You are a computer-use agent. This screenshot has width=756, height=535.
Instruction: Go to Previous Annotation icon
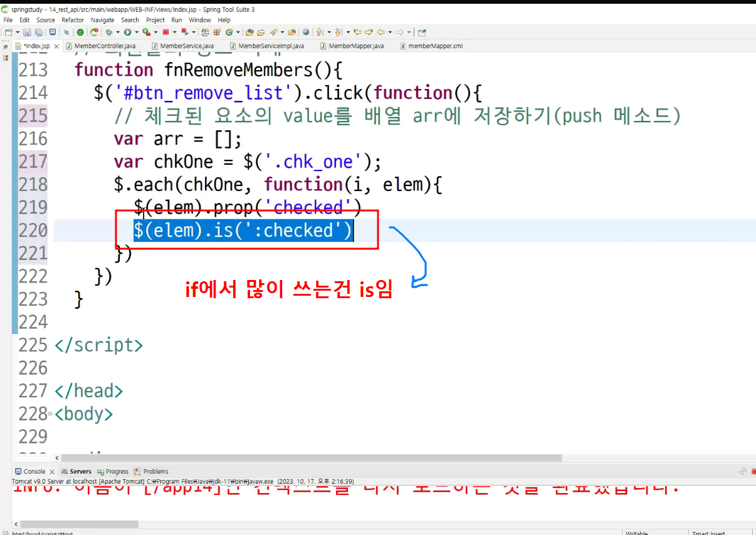point(339,32)
